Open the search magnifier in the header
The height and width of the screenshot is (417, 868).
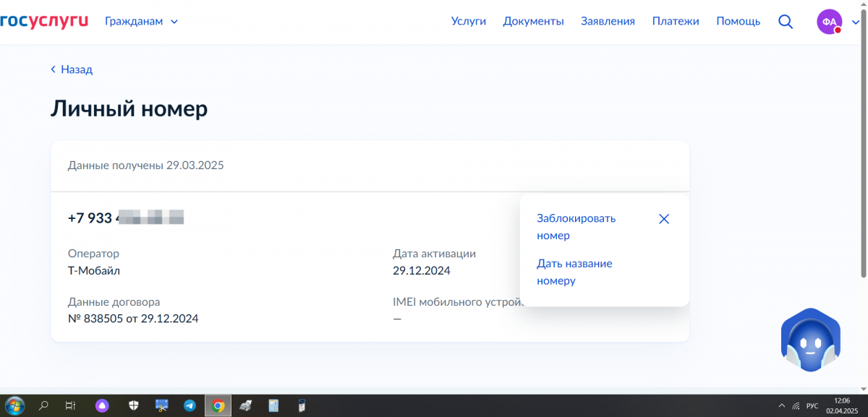point(786,22)
